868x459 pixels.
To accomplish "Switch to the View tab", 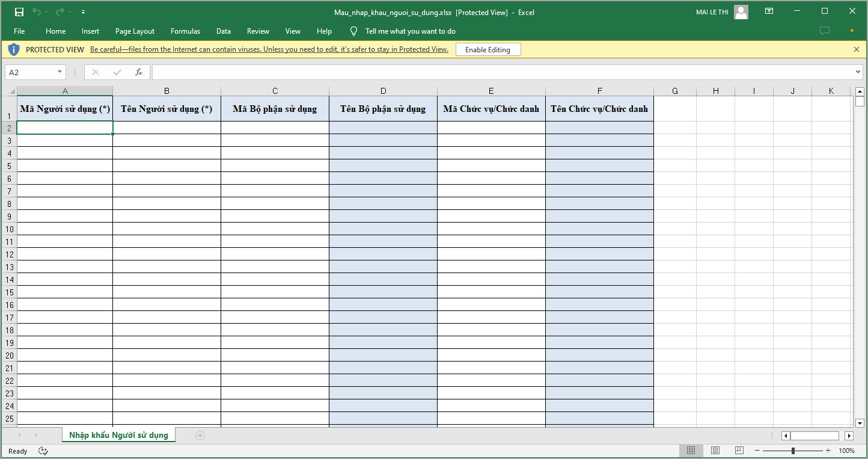I will click(x=293, y=31).
